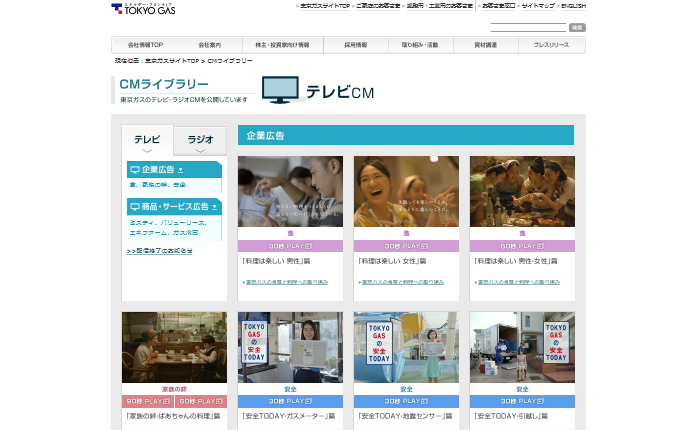
Task: Click the 「家族の絆・ばあちゃんの料理」篇 title
Action: pyautogui.click(x=173, y=416)
